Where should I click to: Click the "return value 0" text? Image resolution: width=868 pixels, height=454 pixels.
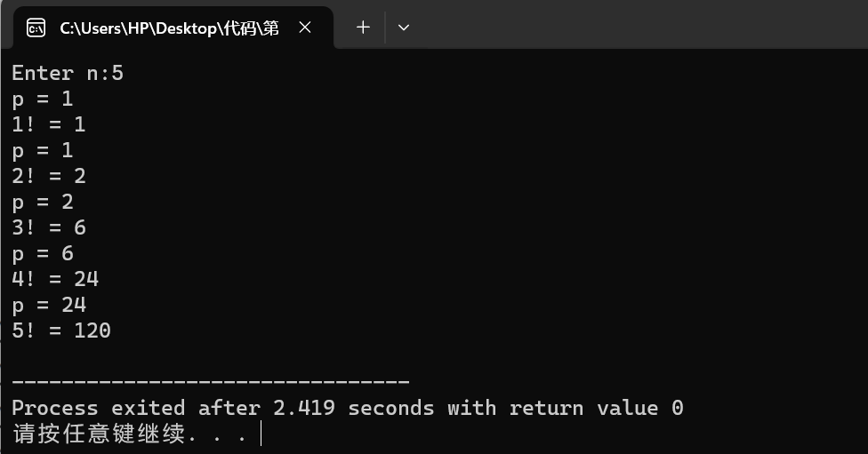tap(597, 408)
